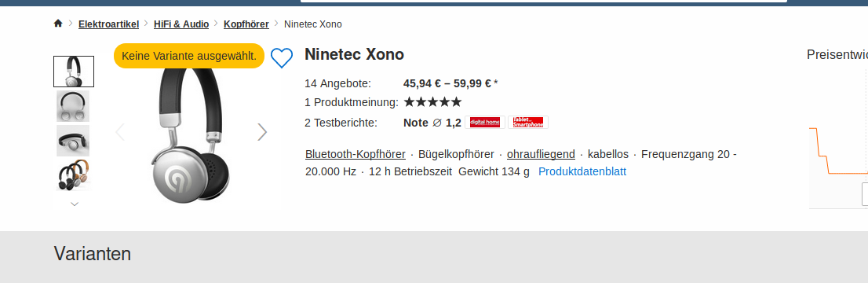Add Ninetec Xono to wishlist heart
Viewport: 868px width, 283px height.
point(282,57)
